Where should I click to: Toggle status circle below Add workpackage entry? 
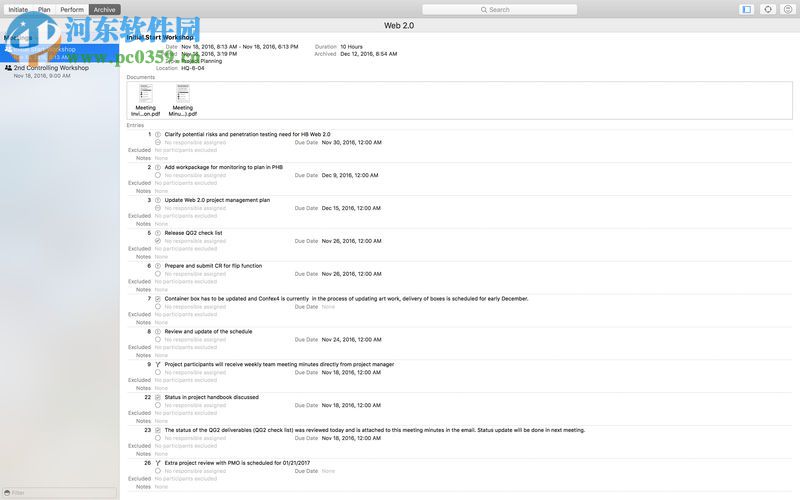point(158,175)
